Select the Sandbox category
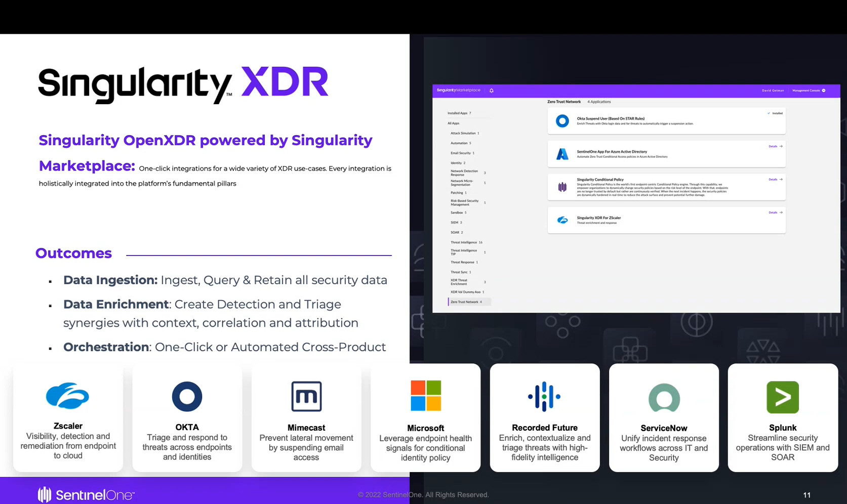847x504 pixels. 458,213
